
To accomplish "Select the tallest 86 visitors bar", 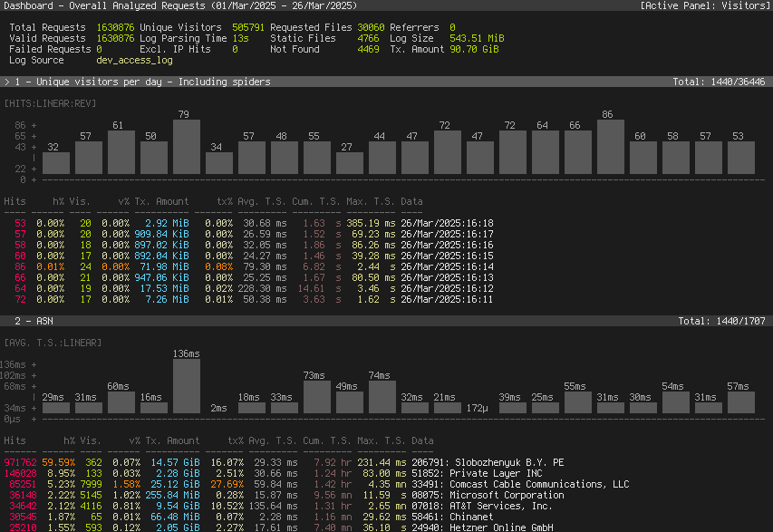I will tap(610, 146).
